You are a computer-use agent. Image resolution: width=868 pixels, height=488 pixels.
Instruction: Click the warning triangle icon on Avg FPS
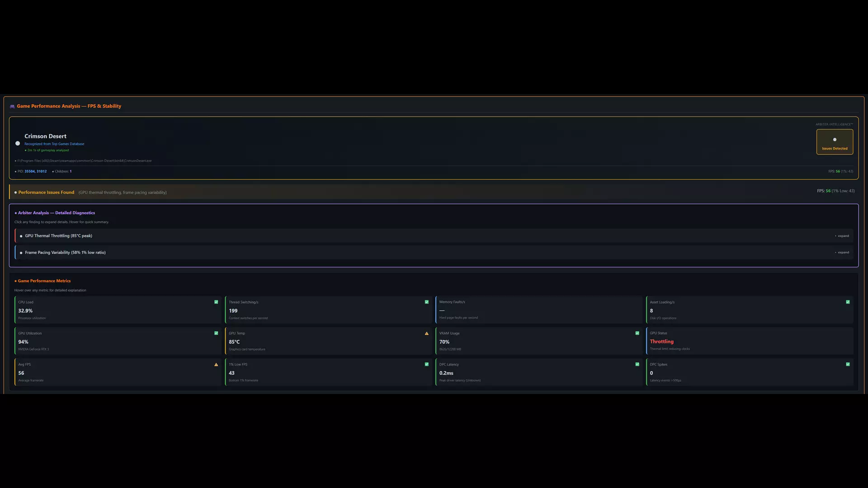pos(216,365)
